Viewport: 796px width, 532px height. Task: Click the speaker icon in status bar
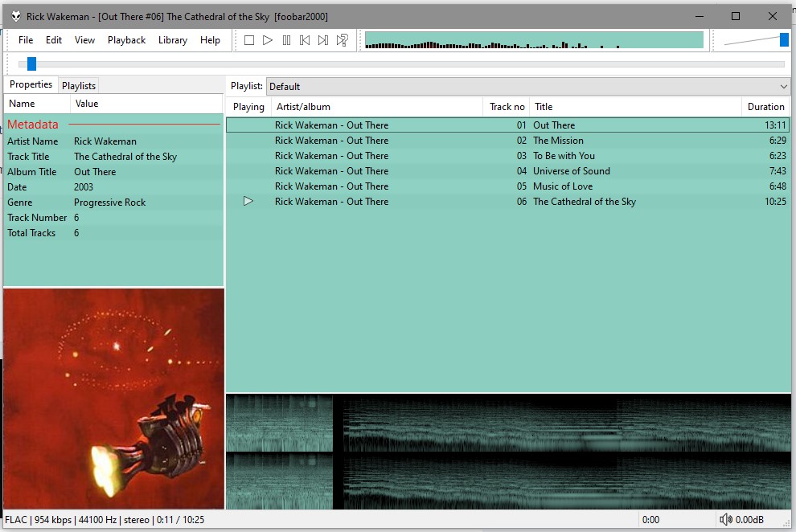(x=726, y=519)
